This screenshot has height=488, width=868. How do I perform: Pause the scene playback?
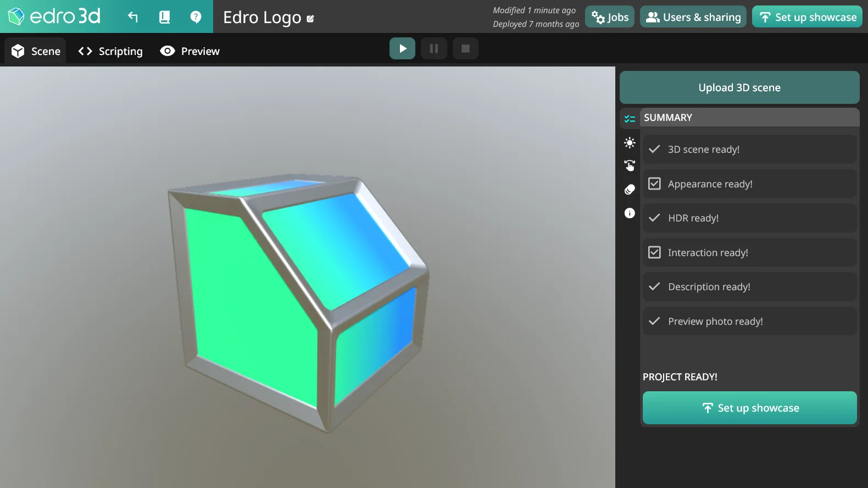[434, 48]
